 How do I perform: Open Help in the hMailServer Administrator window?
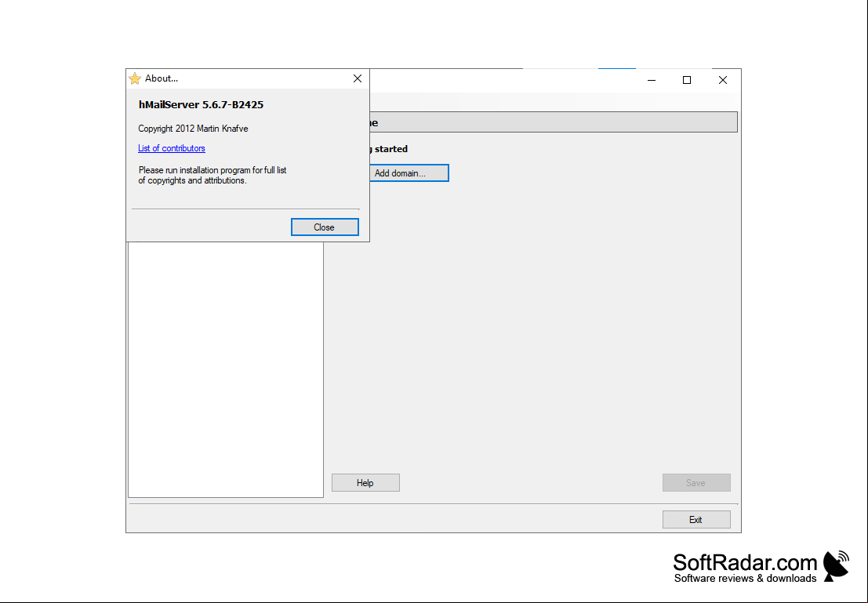[365, 483]
